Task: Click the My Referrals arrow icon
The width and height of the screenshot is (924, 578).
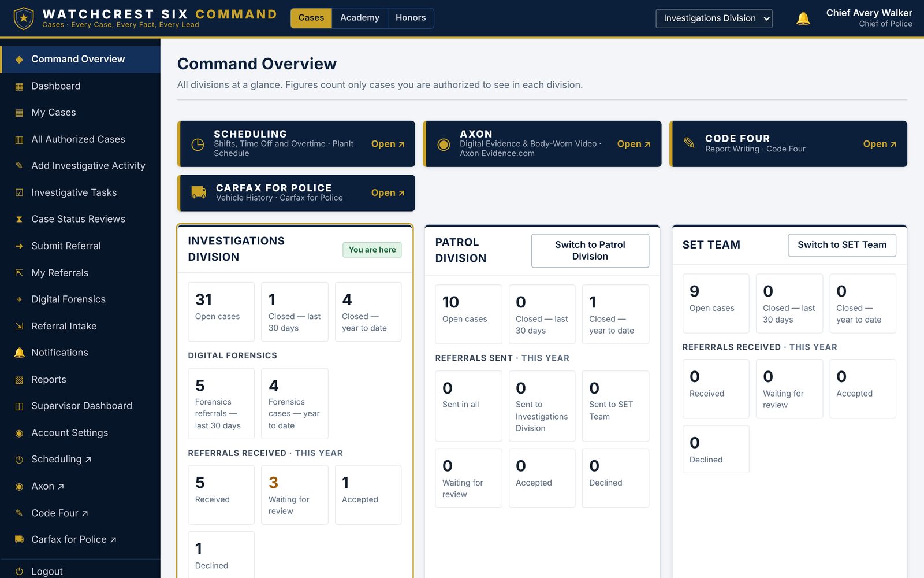Action: click(x=19, y=273)
